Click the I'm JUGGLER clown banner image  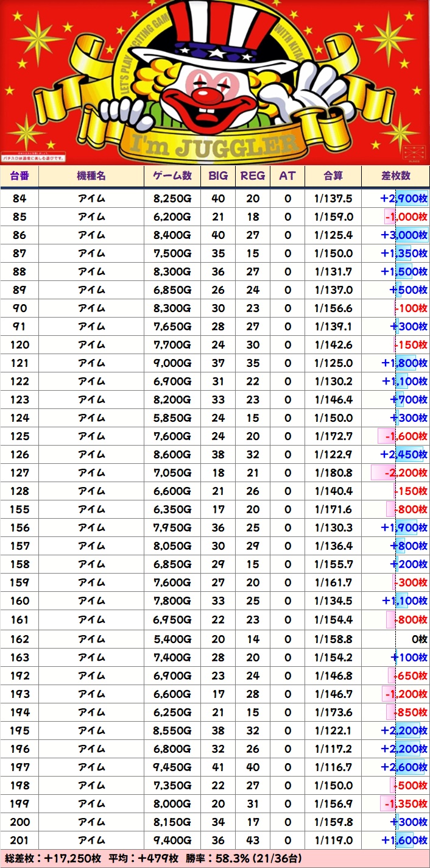[215, 82]
